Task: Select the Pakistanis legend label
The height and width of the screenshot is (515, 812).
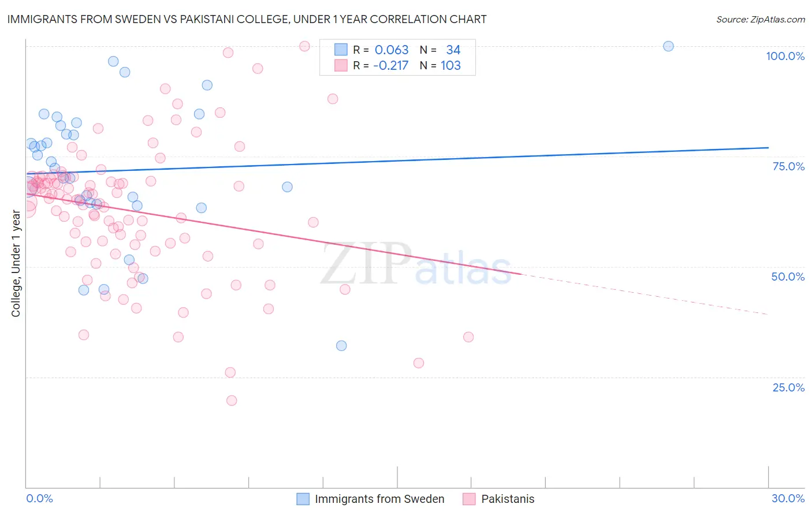Action: pos(508,499)
